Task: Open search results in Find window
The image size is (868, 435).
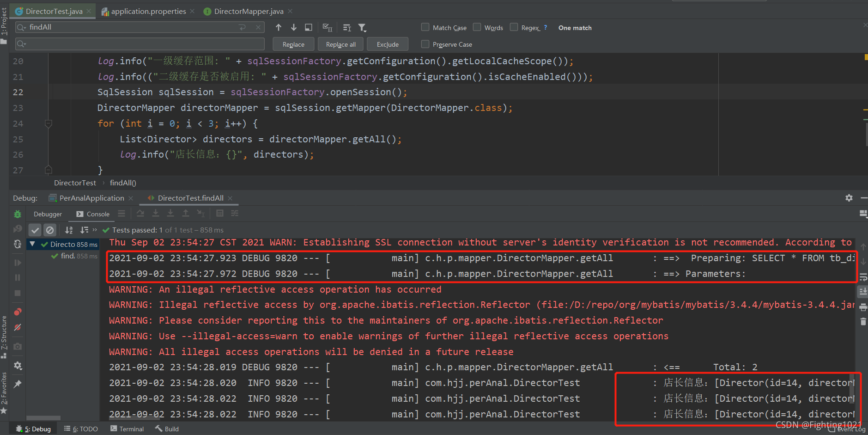Action: tap(309, 28)
